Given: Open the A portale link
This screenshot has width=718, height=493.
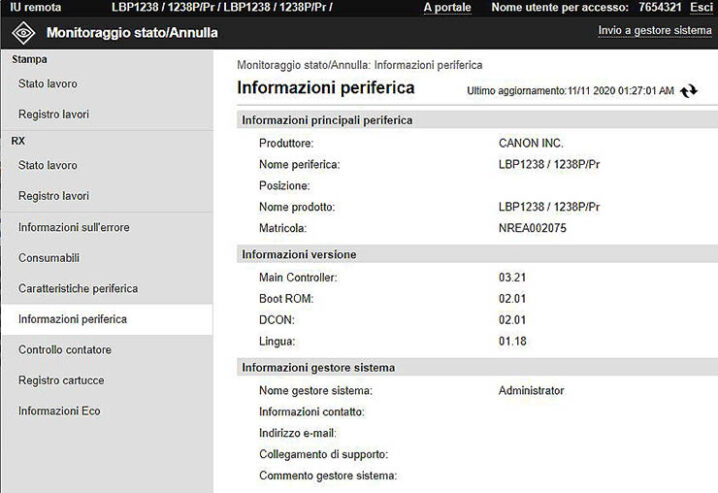Looking at the screenshot, I should [447, 7].
